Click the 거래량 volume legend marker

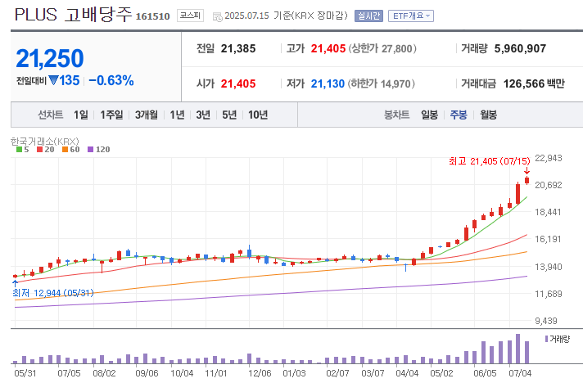pos(547,338)
